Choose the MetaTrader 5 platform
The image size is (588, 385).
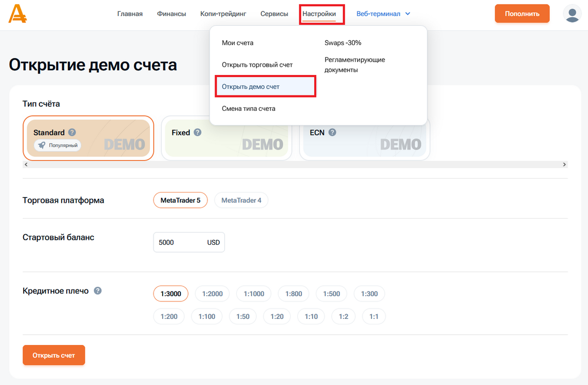coord(180,200)
